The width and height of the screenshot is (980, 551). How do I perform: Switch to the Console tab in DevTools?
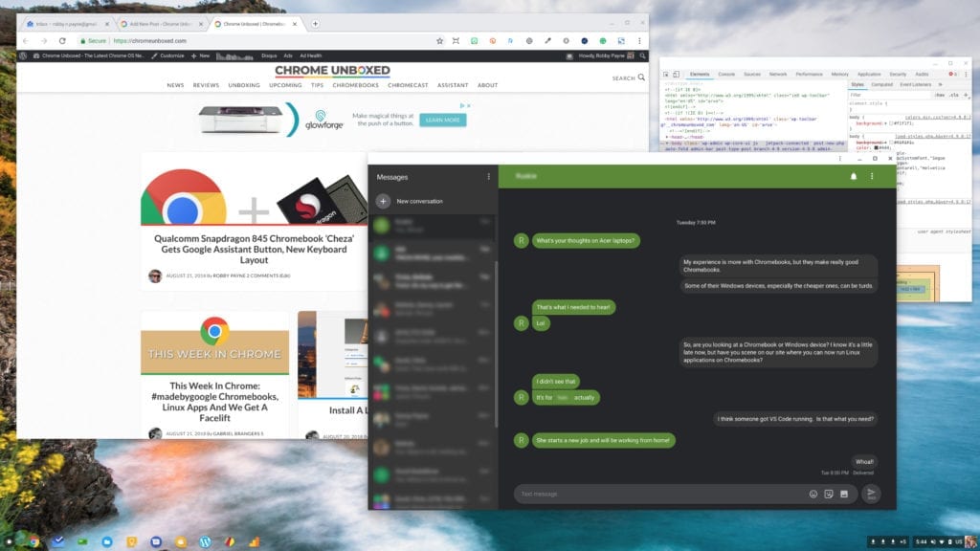pyautogui.click(x=724, y=74)
